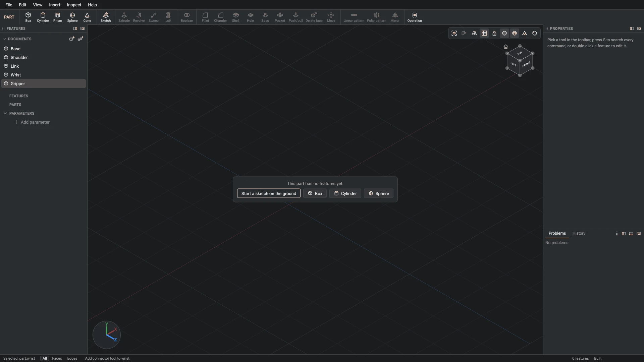Toggle the view lock button

[x=494, y=33]
